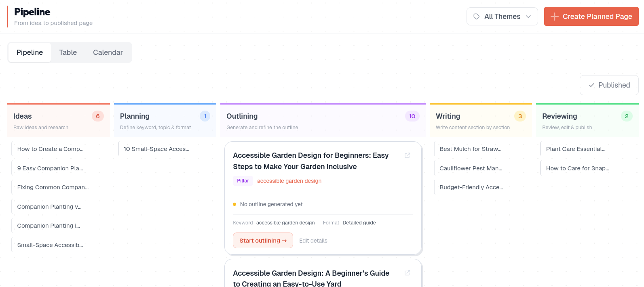Viewport: 644px width, 287px height.
Task: Click the Outlining column header
Action: (323, 121)
